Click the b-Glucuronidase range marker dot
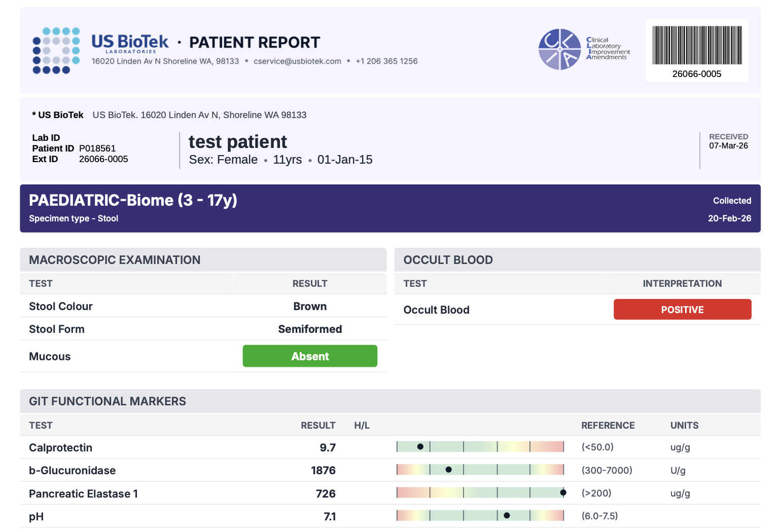The height and width of the screenshot is (532, 783). coord(448,470)
